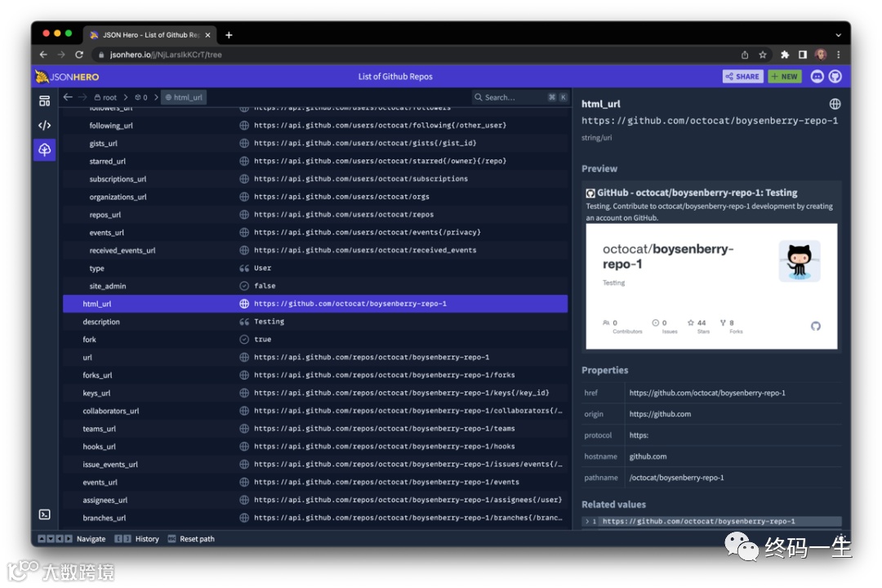Select the tree view sidebar icon
This screenshot has height=588, width=882.
[44, 149]
